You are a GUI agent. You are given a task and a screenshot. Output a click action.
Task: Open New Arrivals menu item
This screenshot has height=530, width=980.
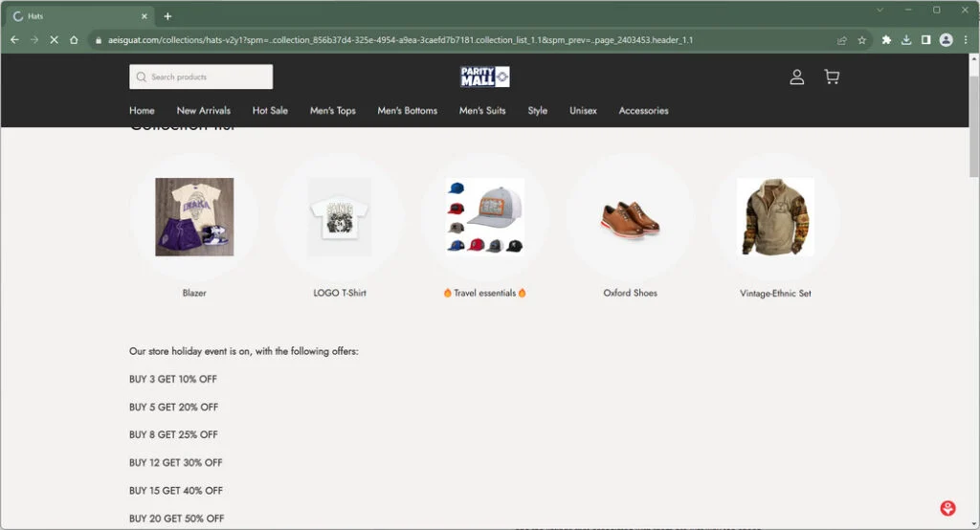coord(204,111)
